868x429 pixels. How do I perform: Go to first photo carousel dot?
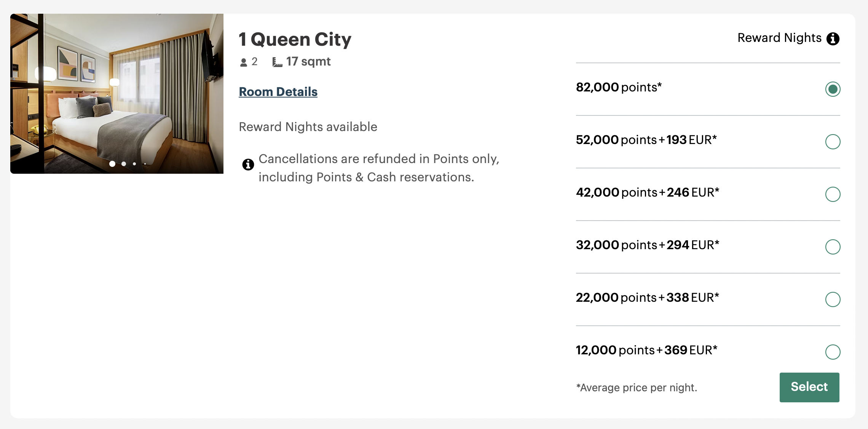pos(112,164)
